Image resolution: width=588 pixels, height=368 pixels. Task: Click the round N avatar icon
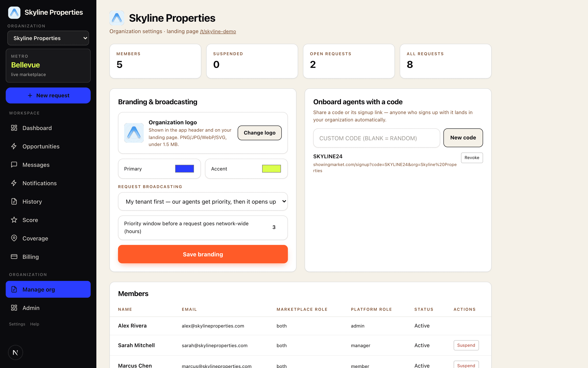tap(15, 352)
